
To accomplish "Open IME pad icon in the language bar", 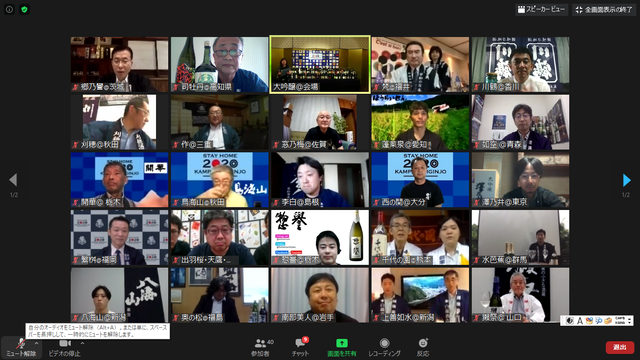I will pos(589,321).
